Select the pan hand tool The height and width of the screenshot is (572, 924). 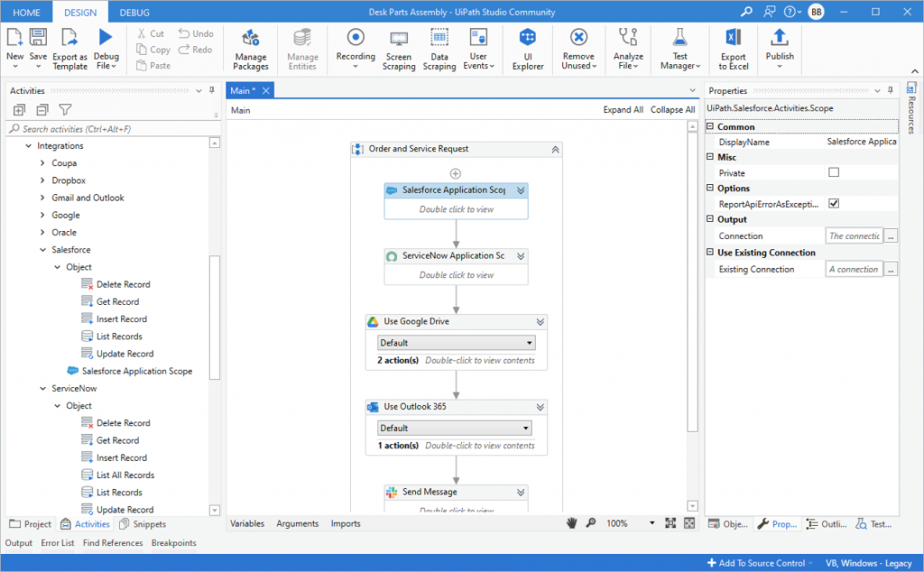pos(571,523)
